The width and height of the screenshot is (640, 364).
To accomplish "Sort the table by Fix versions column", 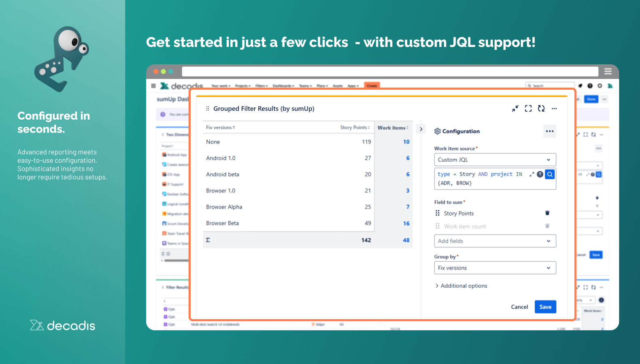I will pos(221,127).
